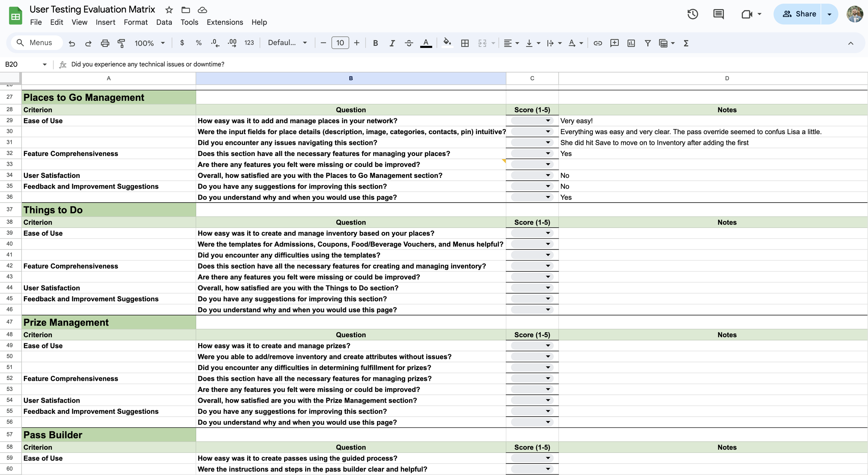Click the borders icon
Viewport: 868px width, 475px height.
click(x=465, y=43)
